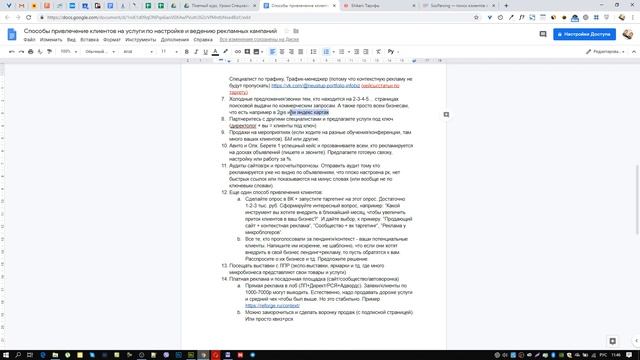Click the browser address bar
Viewport: 640px width, 360px height.
click(257, 18)
